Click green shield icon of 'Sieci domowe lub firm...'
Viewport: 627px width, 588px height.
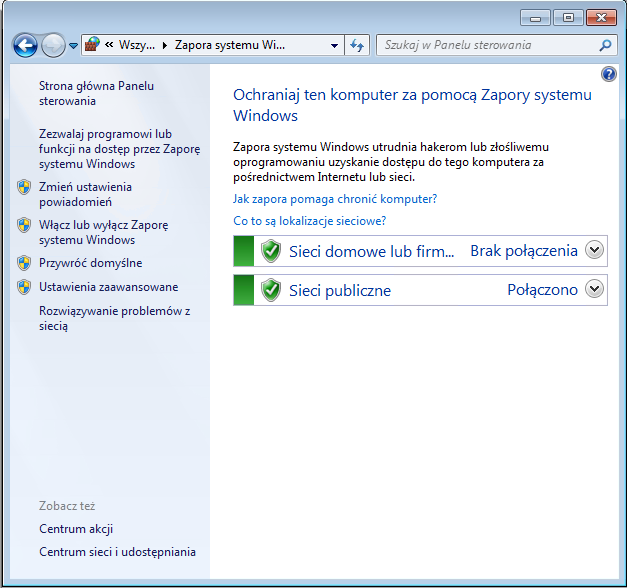271,251
